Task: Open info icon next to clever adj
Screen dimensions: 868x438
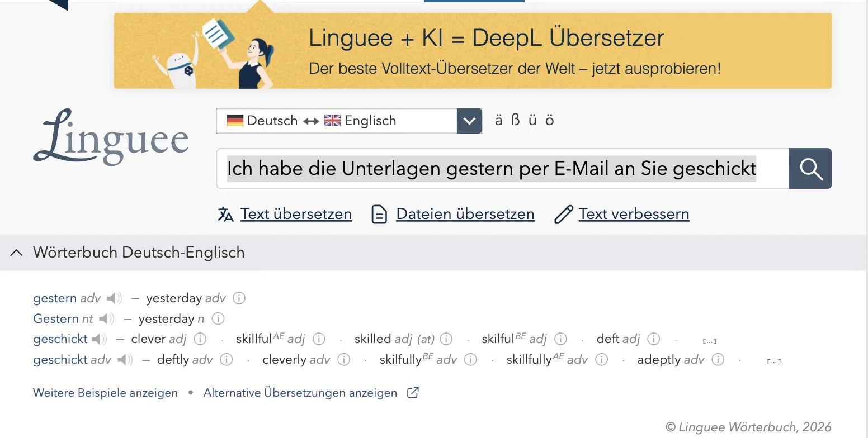Action: tap(200, 339)
